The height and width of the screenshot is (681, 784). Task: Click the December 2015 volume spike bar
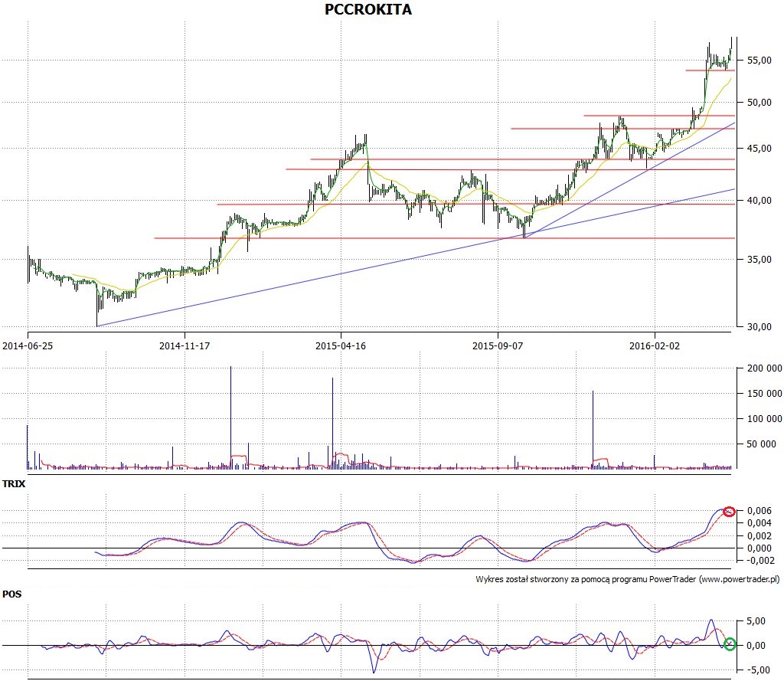tap(593, 430)
